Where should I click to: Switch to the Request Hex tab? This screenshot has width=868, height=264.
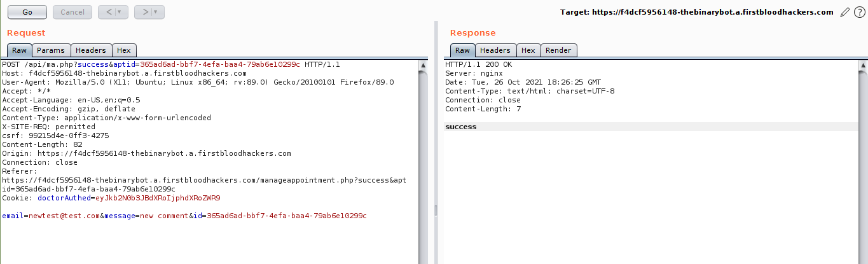click(x=124, y=50)
